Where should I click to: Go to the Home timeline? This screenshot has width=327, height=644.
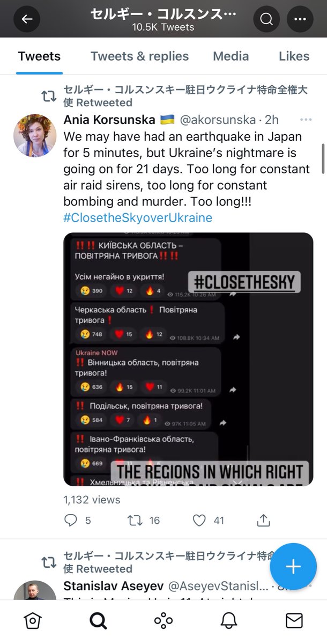pyautogui.click(x=33, y=621)
